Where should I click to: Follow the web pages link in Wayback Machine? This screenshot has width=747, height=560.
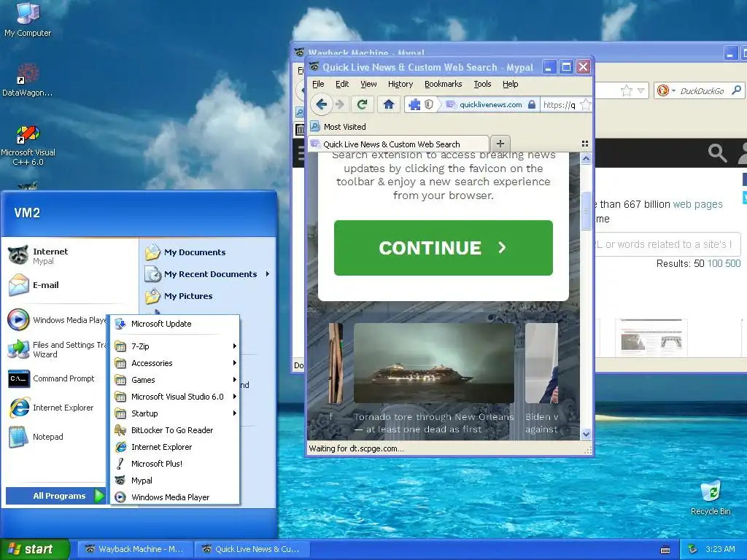697,204
